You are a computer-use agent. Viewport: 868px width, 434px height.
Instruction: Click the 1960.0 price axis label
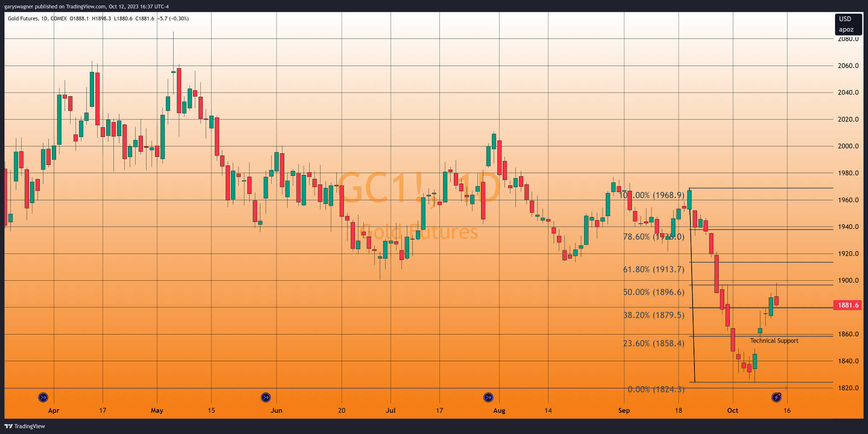click(848, 200)
